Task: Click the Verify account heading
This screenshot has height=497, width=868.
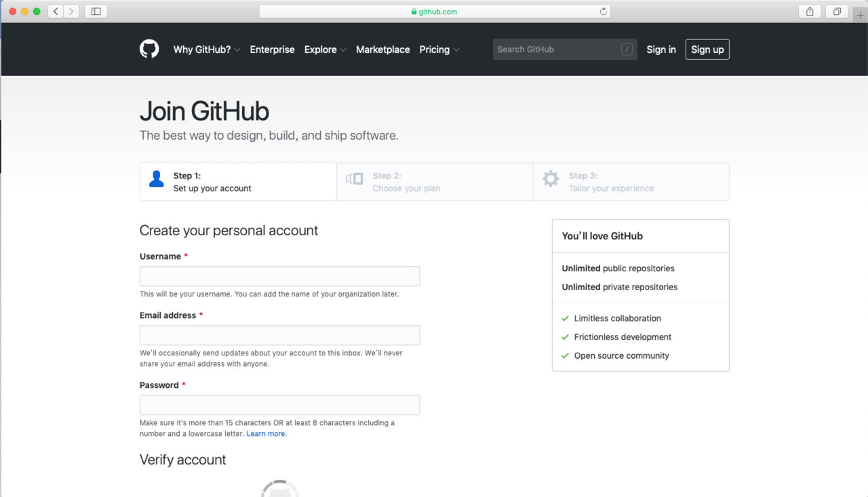Action: click(182, 460)
